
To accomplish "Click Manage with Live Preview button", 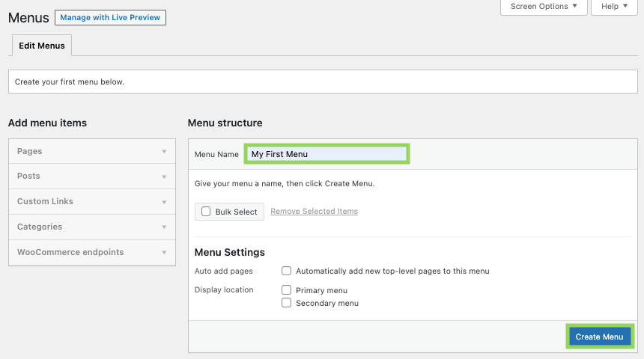I will (x=110, y=17).
